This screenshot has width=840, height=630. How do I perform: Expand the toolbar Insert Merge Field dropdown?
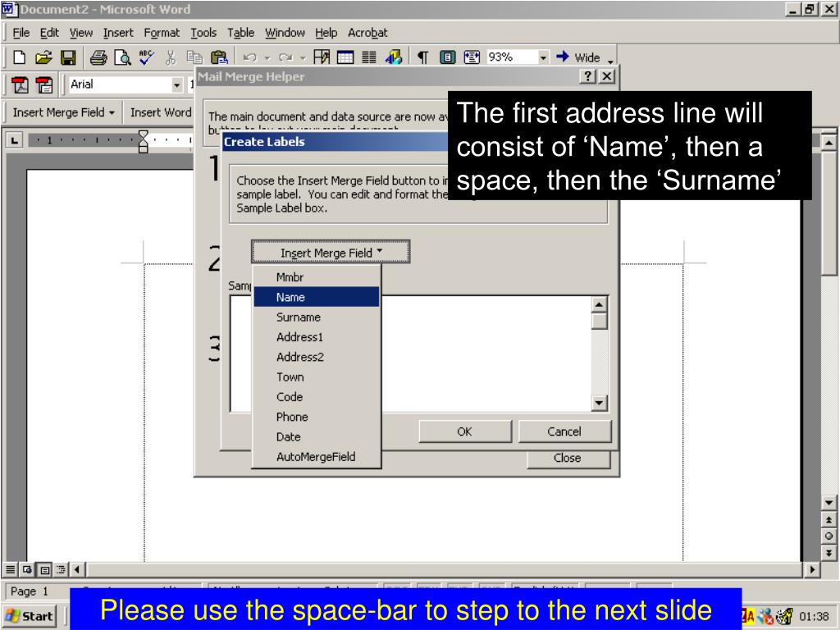click(64, 112)
